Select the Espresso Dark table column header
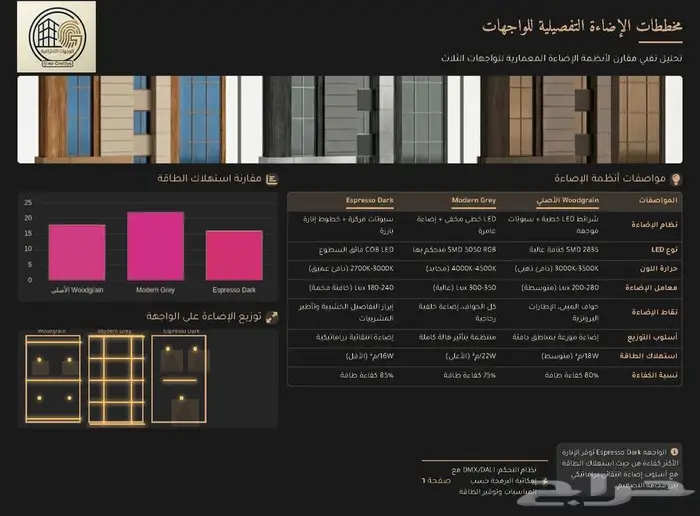 369,200
